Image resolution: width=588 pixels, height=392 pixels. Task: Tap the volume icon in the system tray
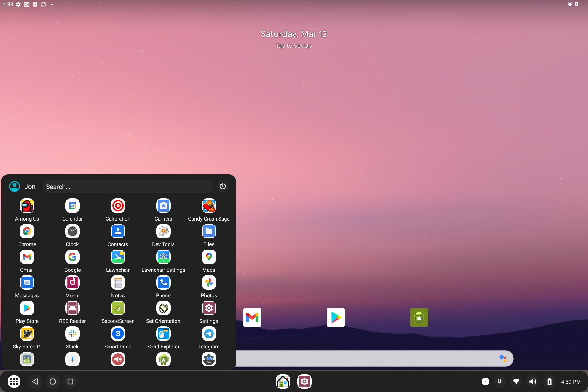tap(533, 381)
